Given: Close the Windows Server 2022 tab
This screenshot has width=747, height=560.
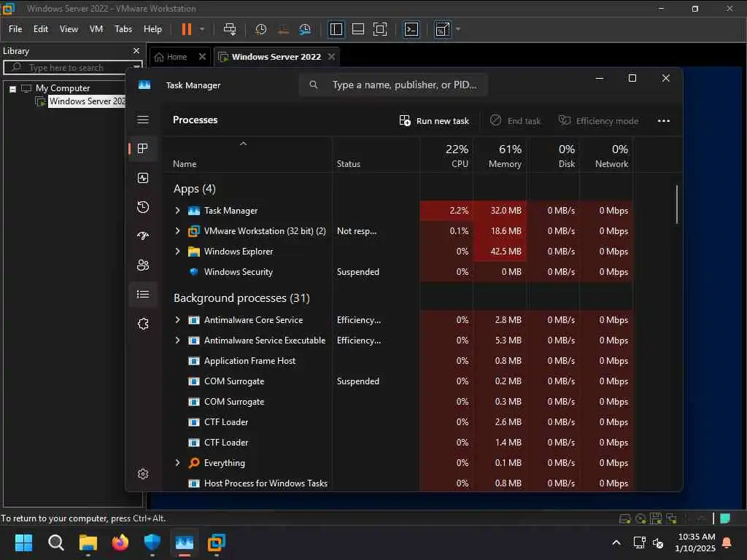Looking at the screenshot, I should pos(332,57).
